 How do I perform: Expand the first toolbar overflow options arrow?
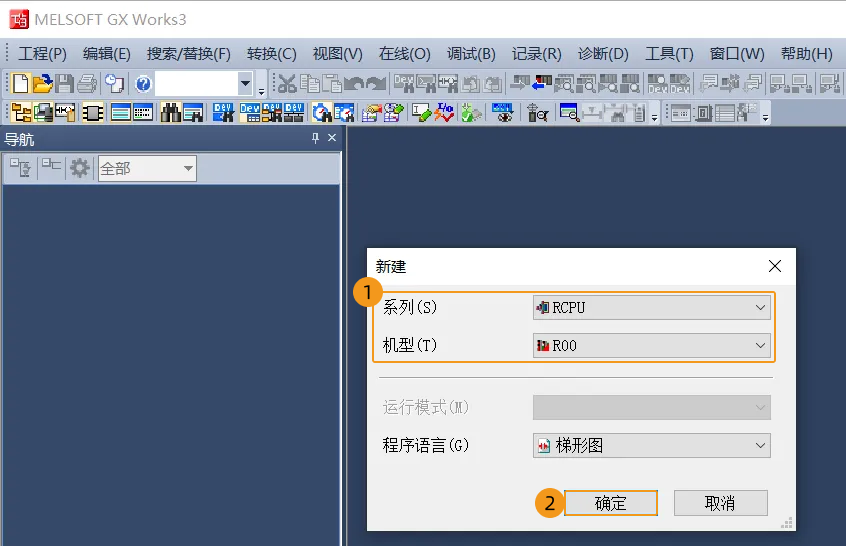tap(261, 91)
